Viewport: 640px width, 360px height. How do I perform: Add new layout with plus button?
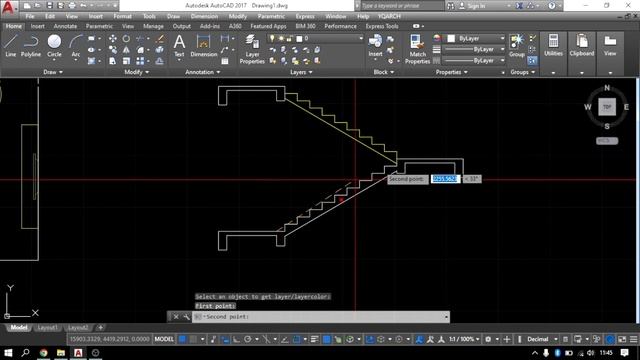click(100, 327)
